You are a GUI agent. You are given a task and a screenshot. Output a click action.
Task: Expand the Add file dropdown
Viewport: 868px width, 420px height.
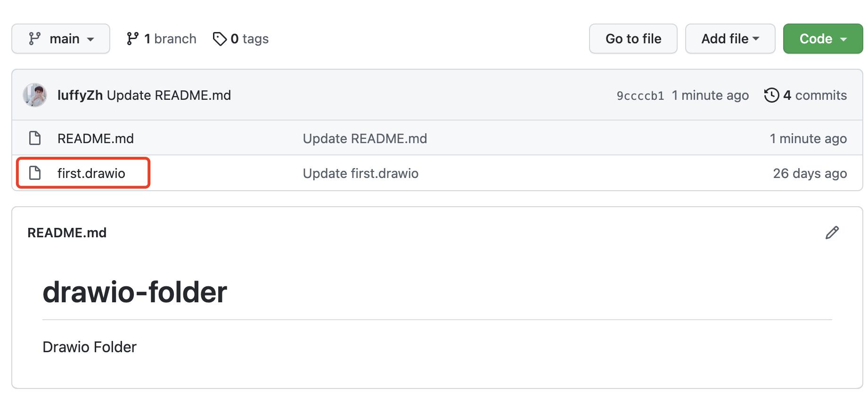point(730,39)
